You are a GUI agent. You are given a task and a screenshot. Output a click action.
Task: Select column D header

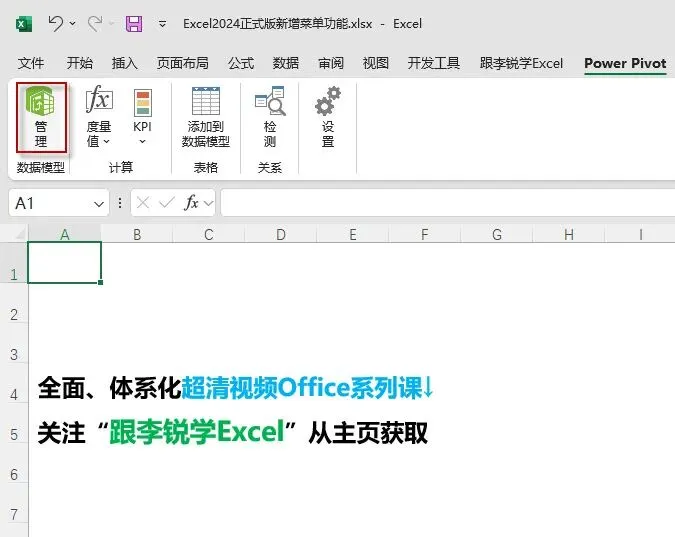[x=281, y=234]
